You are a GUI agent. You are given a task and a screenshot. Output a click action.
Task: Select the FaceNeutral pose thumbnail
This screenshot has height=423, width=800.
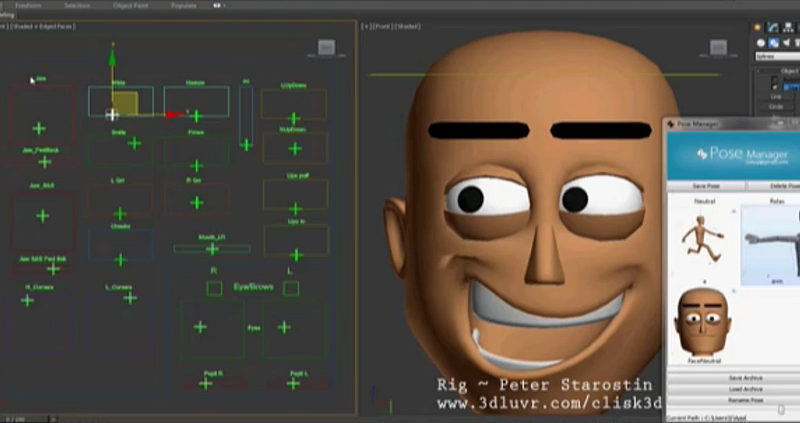pos(704,324)
